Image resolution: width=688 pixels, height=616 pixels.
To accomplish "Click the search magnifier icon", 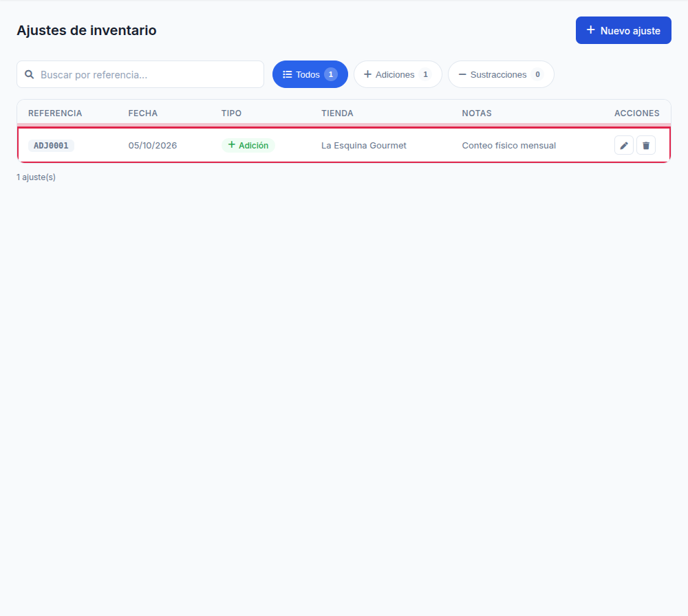I will click(30, 74).
